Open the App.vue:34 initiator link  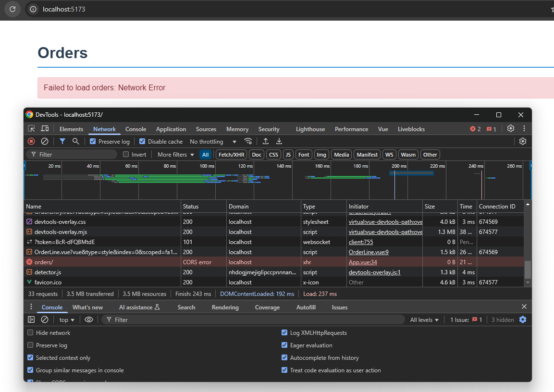pos(363,262)
